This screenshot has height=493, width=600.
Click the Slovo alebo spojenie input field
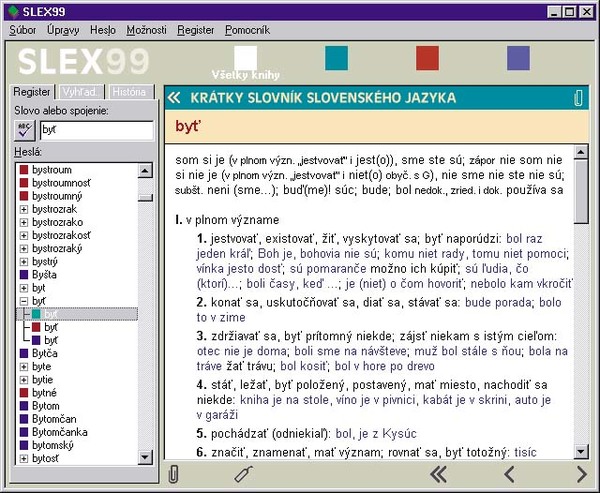click(97, 130)
